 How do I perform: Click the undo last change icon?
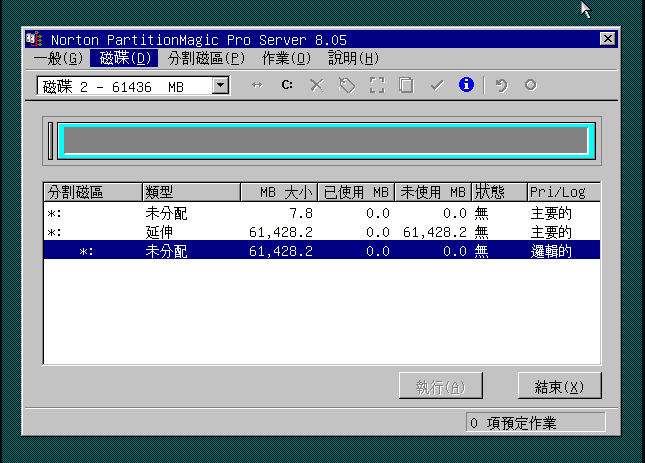pyautogui.click(x=501, y=86)
